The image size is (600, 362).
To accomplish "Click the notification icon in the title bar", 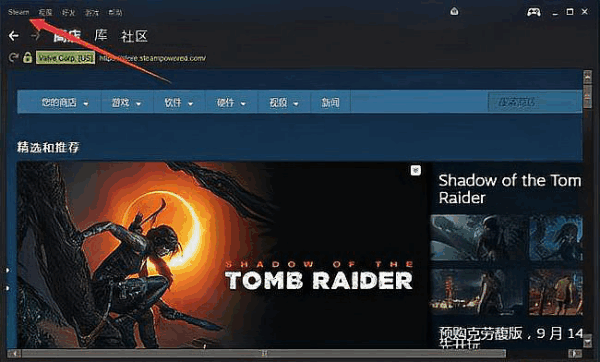I will point(454,11).
